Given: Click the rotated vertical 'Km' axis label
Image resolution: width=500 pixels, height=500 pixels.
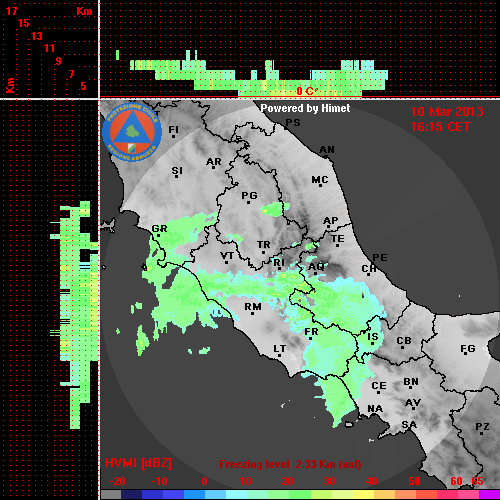Looking at the screenshot, I should (x=10, y=86).
